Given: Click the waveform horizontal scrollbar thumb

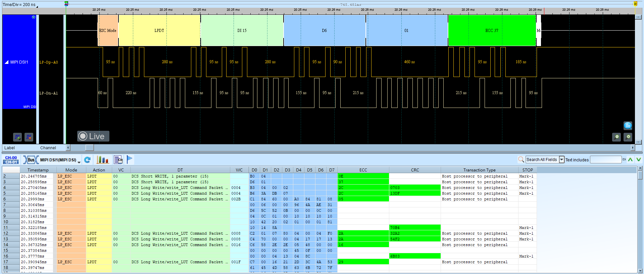Looking at the screenshot, I should click(90, 148).
